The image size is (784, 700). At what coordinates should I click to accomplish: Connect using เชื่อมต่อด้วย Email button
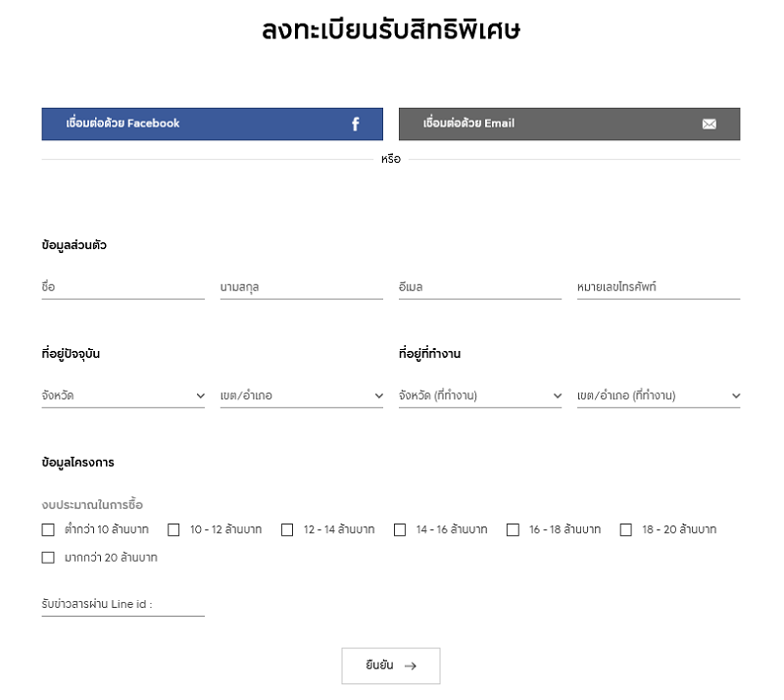pyautogui.click(x=569, y=125)
